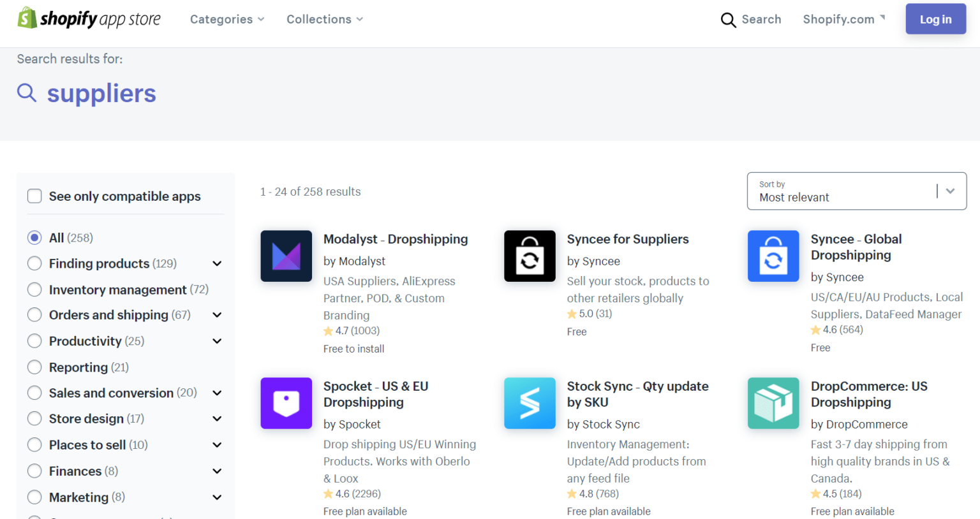980x519 pixels.
Task: Open the Categories menu
Action: tap(227, 19)
